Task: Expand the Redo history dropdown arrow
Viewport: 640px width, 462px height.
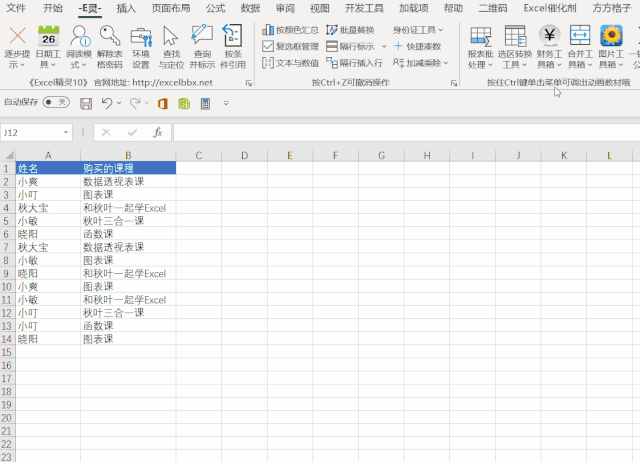Action: (x=147, y=103)
